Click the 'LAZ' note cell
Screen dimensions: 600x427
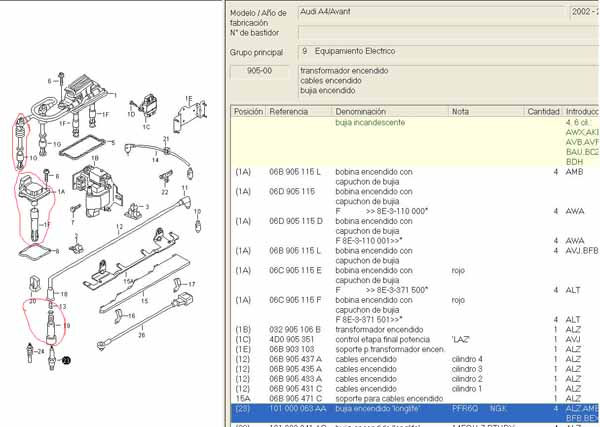click(461, 340)
